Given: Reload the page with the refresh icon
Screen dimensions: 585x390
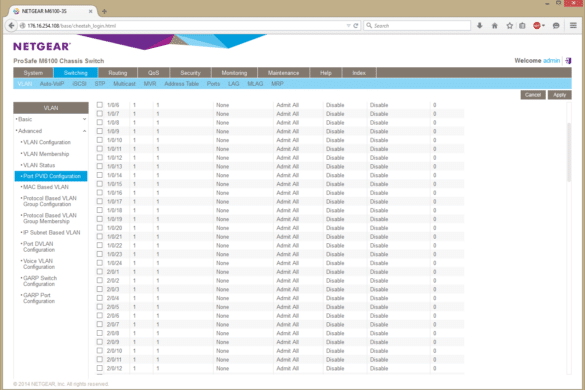Looking at the screenshot, I should [x=356, y=26].
